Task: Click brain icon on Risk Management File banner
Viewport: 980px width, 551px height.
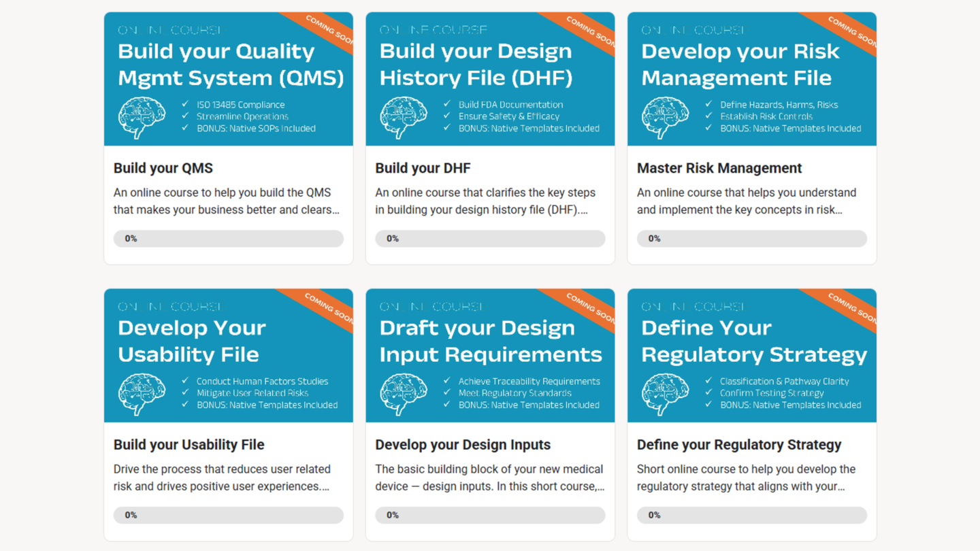Action: click(x=665, y=118)
